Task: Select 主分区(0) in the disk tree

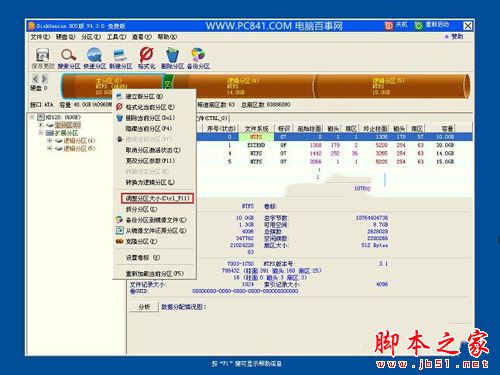Action: [68, 125]
